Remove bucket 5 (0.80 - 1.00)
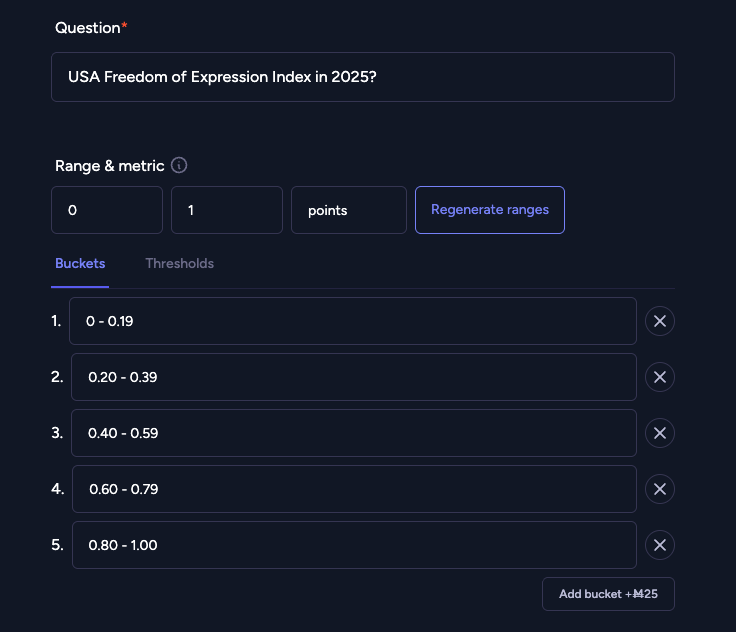Image resolution: width=736 pixels, height=632 pixels. [x=659, y=545]
